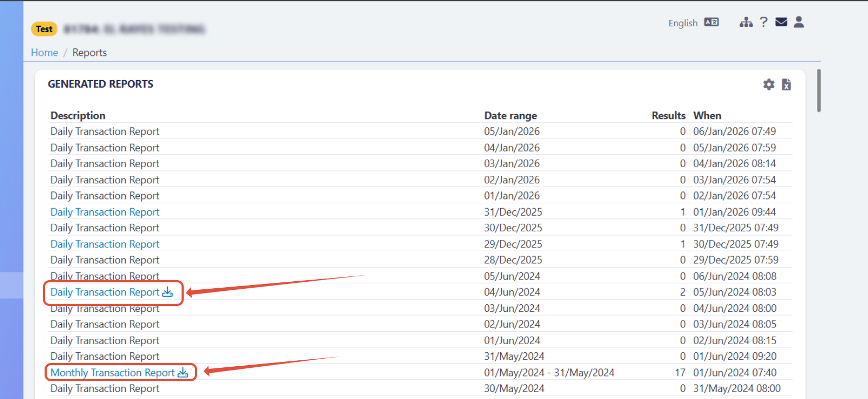Open Monthly Transaction Report for May 2024
868x399 pixels.
[x=112, y=373]
